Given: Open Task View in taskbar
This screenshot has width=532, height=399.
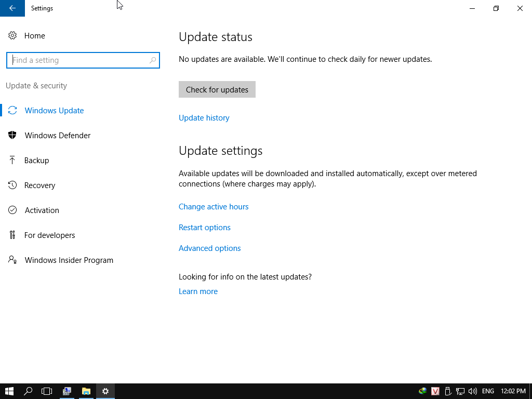Looking at the screenshot, I should point(47,391).
